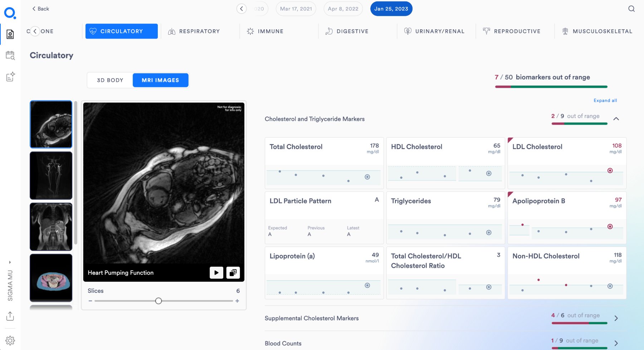The height and width of the screenshot is (350, 644).
Task: Select the heart MRI thumbnail
Action: [51, 124]
